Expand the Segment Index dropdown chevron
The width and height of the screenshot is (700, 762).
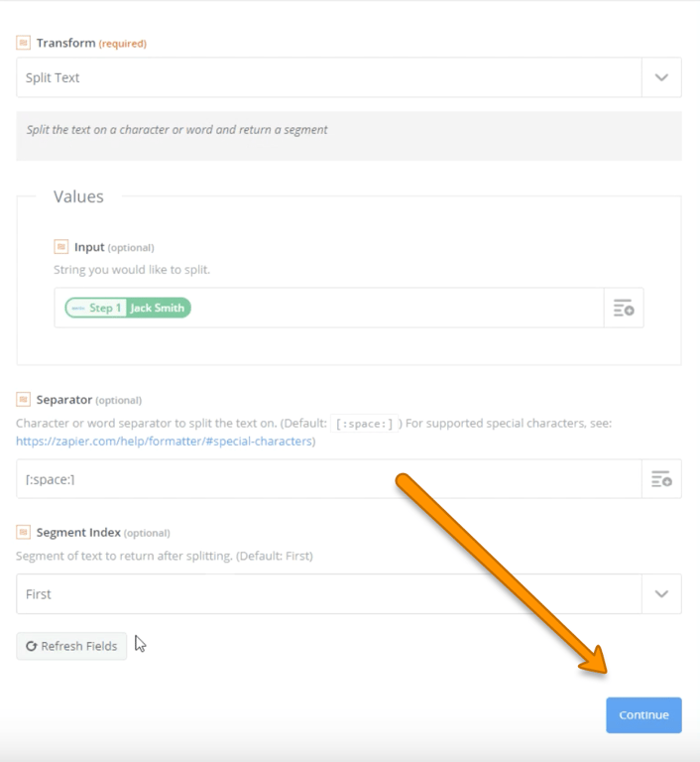[661, 594]
